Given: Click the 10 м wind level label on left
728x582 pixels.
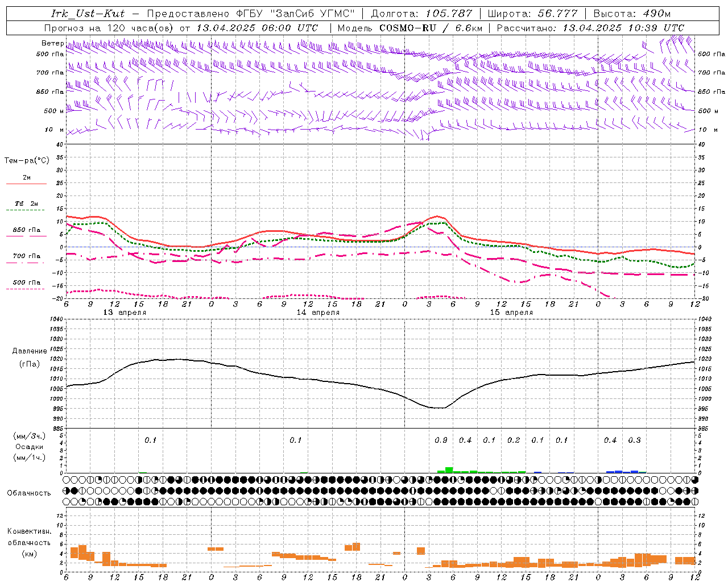Looking at the screenshot, I should click(x=54, y=130).
